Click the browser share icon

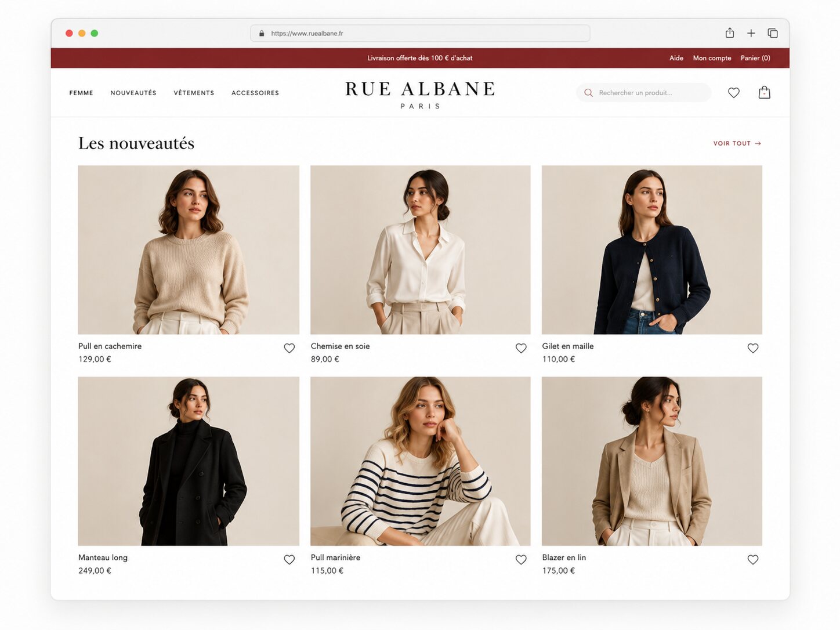(730, 33)
